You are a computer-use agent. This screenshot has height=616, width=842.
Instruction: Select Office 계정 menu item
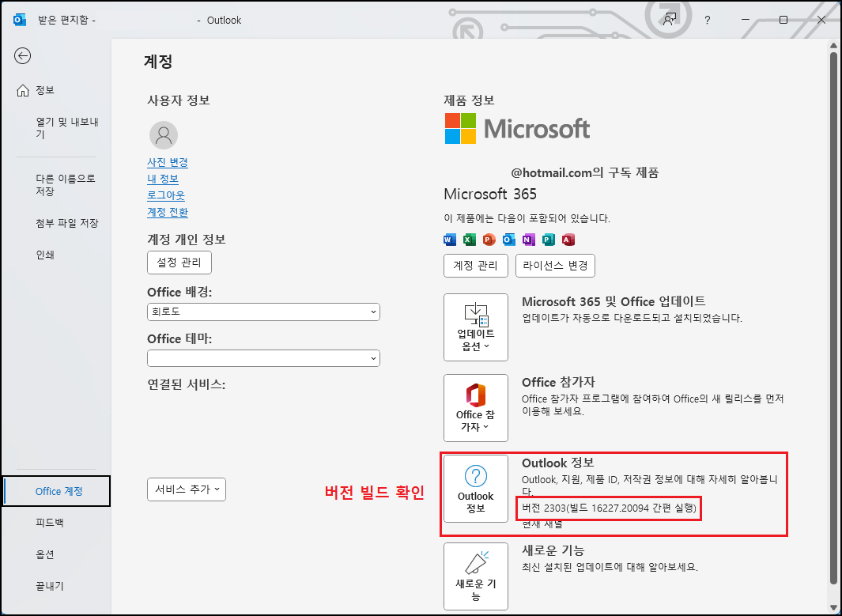[x=56, y=491]
